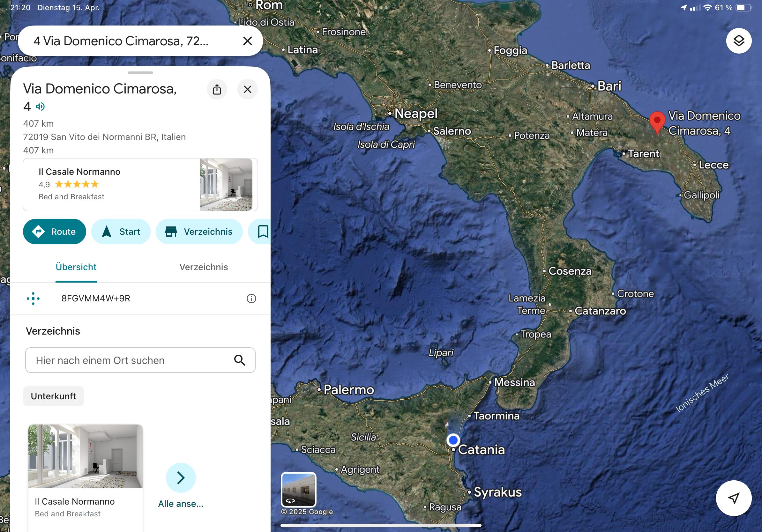Tap the Palermo city label
This screenshot has height=532, width=762.
tap(348, 389)
